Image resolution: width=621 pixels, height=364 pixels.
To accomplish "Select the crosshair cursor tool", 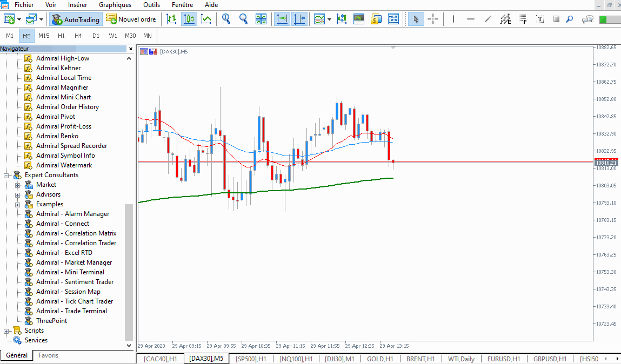I will [433, 19].
